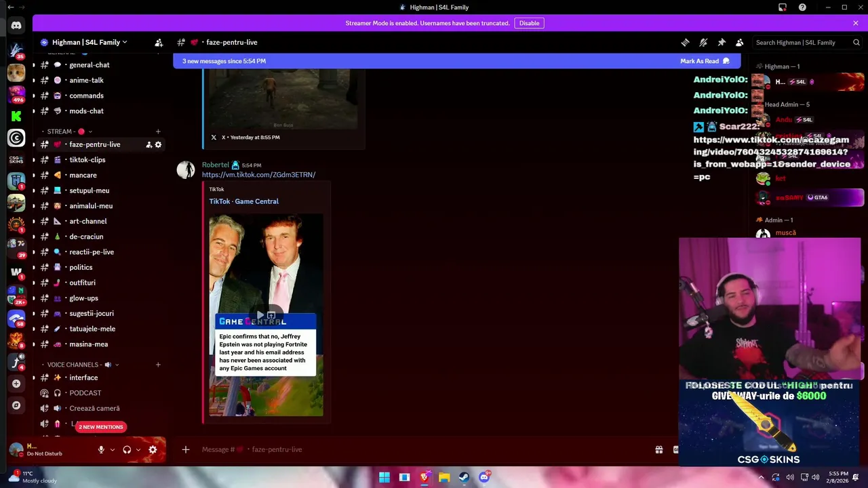Click the search magnifier icon
This screenshot has width=868, height=488.
click(x=856, y=42)
